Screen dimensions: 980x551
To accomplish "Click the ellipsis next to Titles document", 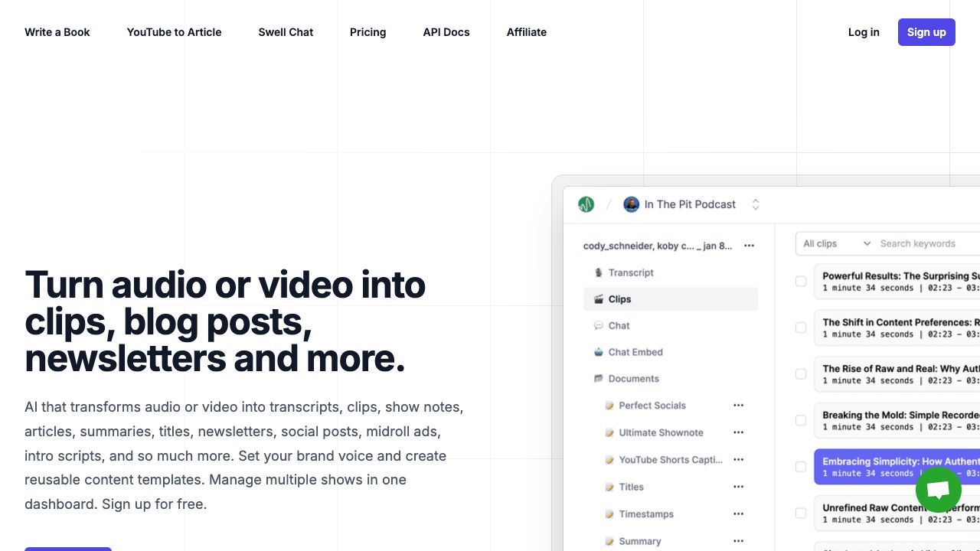I will pyautogui.click(x=738, y=487).
